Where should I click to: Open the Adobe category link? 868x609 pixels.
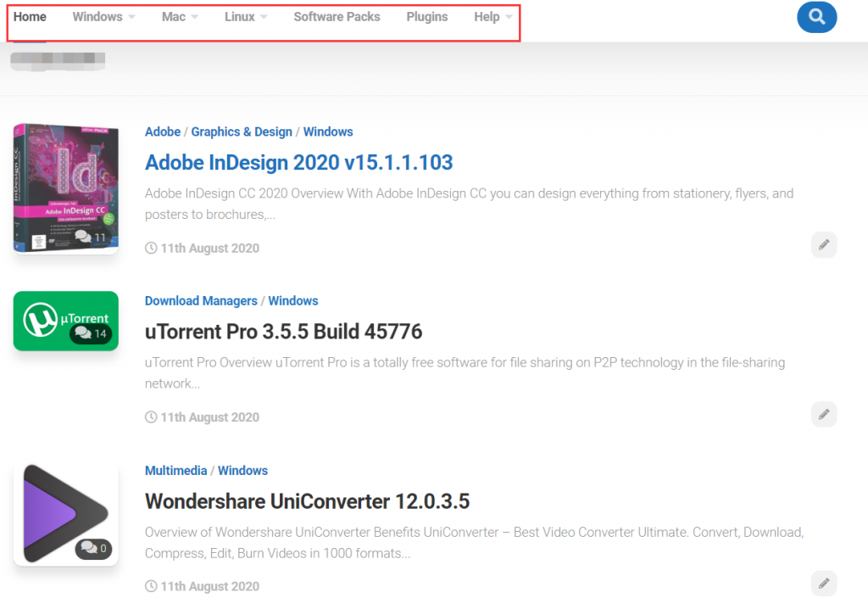tap(163, 131)
